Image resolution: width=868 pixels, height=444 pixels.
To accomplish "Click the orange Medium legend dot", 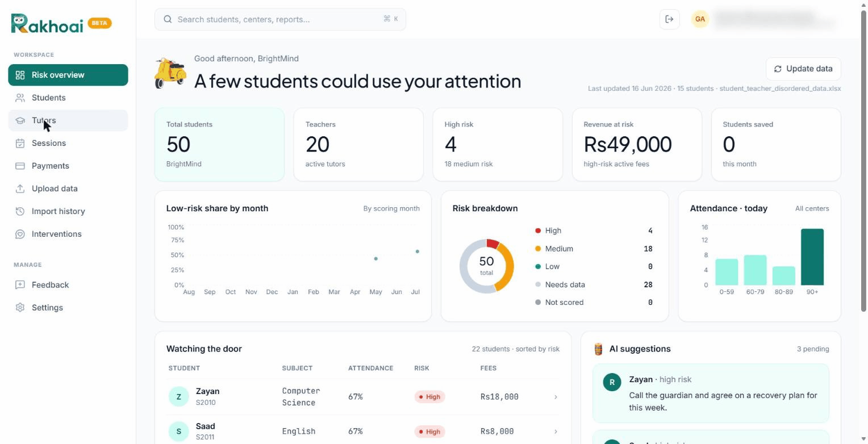I will tap(538, 249).
